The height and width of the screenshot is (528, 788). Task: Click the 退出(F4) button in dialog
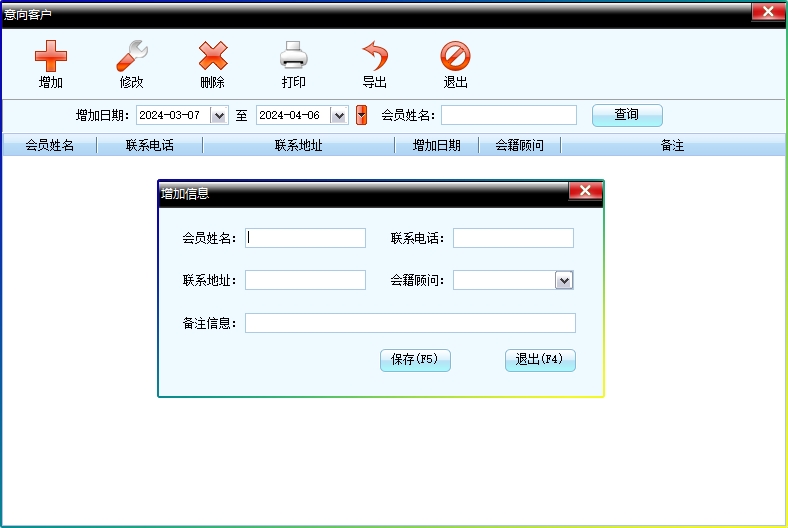click(540, 360)
